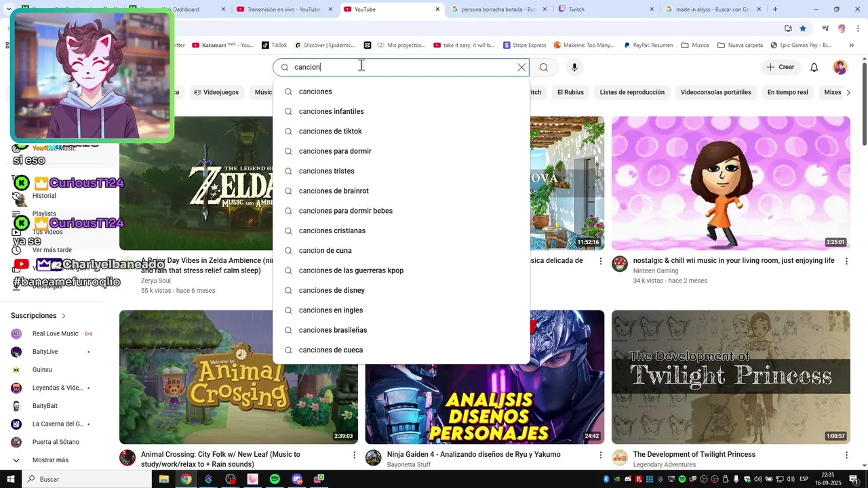Open the Stripe Express bookmark
Viewport: 868px width, 488px height.
click(x=525, y=45)
